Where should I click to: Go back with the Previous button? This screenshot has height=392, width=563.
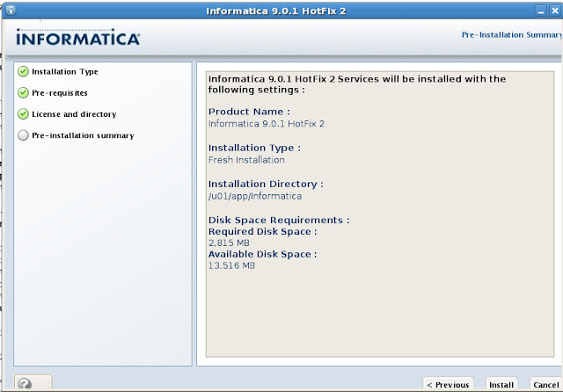(448, 384)
